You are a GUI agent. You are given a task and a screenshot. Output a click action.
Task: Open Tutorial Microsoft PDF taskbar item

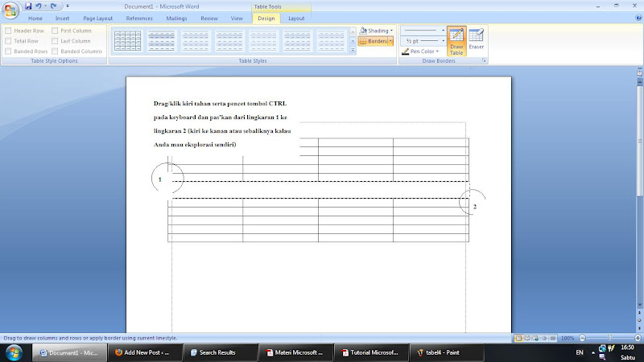point(371,352)
